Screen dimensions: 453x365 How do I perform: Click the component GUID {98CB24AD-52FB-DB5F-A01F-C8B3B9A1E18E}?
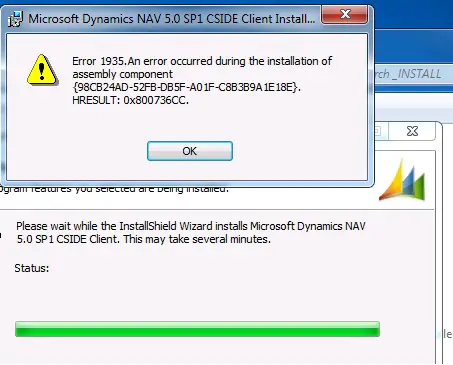(x=186, y=87)
